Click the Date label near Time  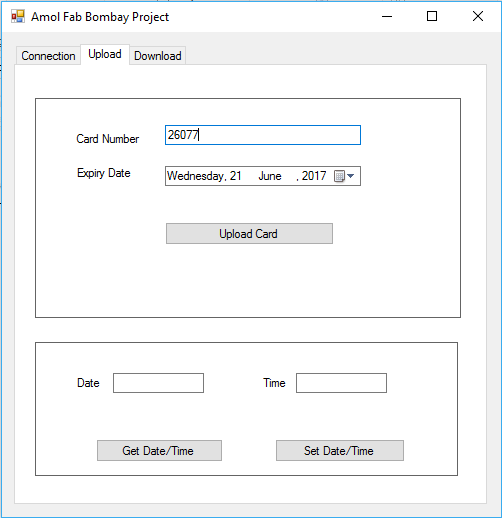pos(88,383)
